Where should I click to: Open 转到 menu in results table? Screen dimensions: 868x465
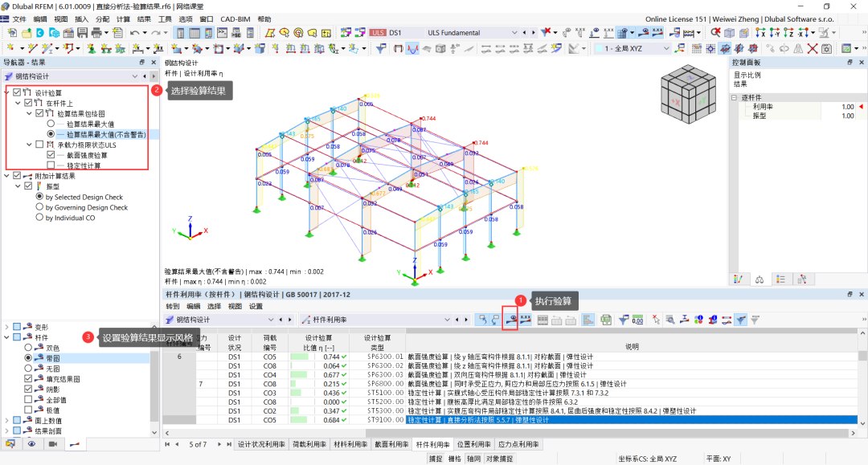point(173,306)
